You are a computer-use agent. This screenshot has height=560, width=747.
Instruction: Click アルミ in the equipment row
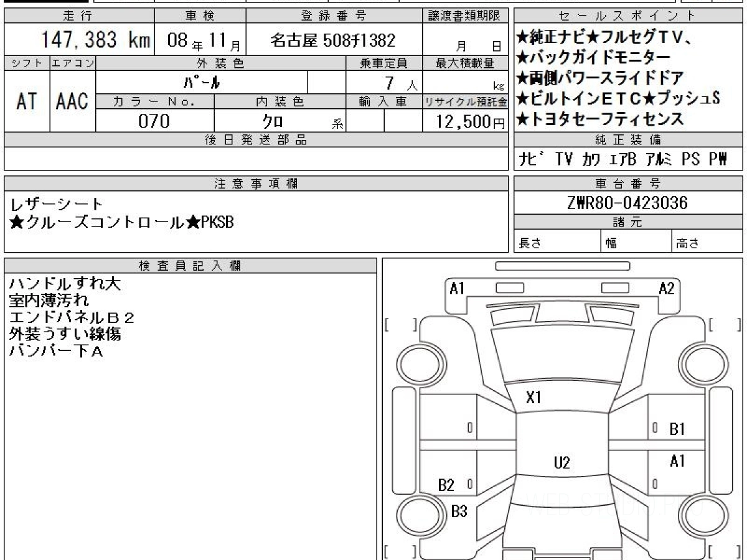coord(658,159)
